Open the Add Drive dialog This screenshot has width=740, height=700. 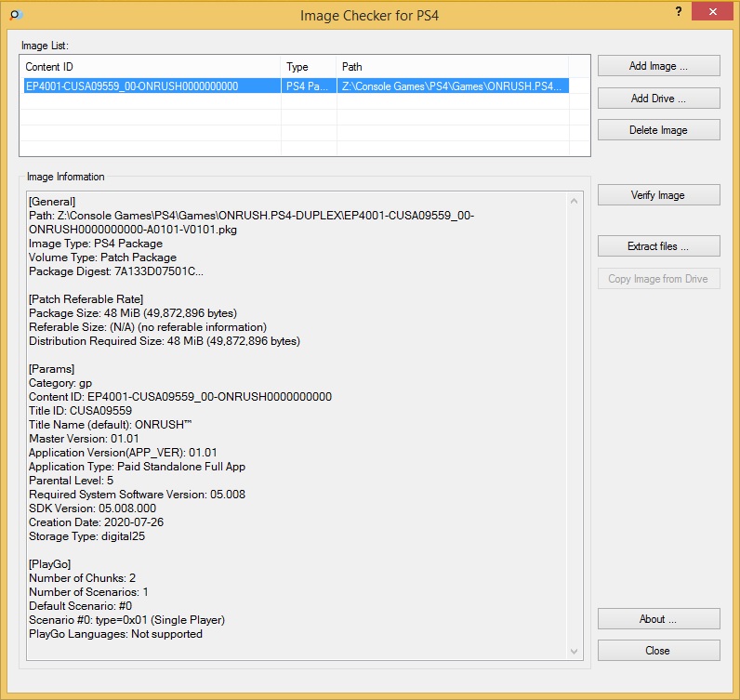[x=658, y=99]
